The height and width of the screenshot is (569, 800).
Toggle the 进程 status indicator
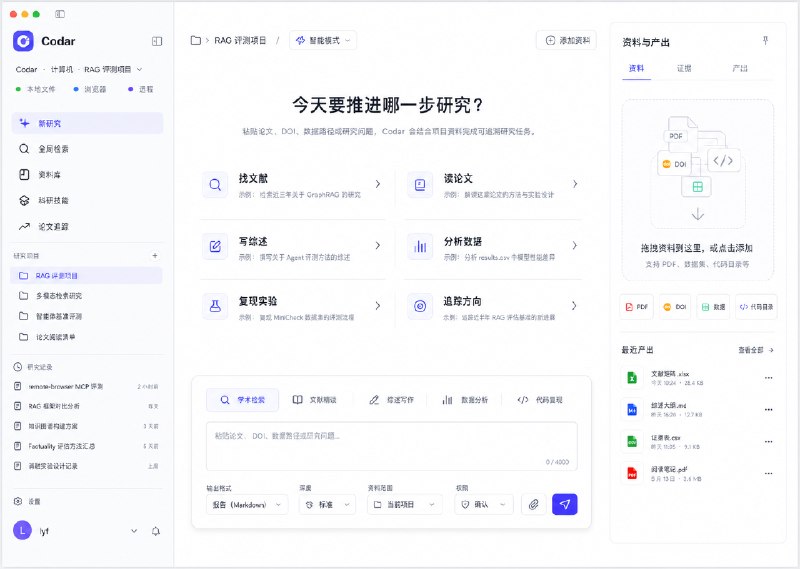click(140, 89)
